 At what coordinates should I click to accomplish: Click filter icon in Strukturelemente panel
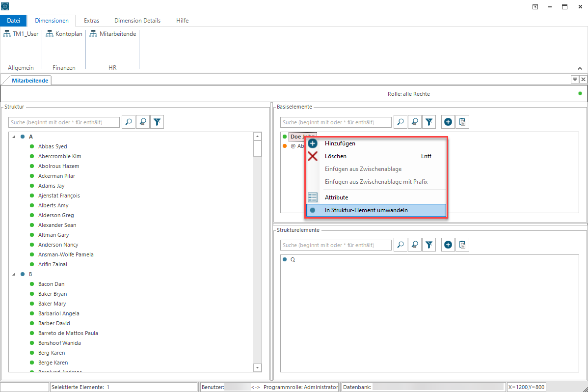[429, 245]
